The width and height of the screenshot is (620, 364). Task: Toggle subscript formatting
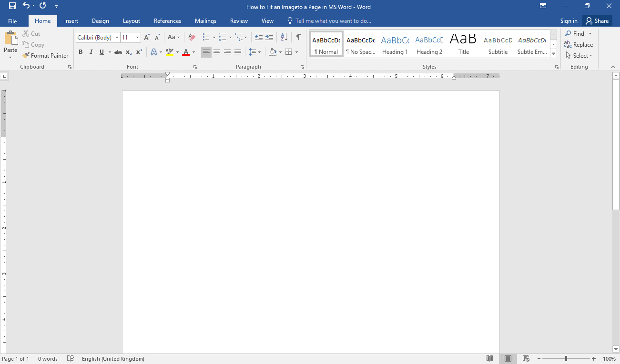coord(128,52)
